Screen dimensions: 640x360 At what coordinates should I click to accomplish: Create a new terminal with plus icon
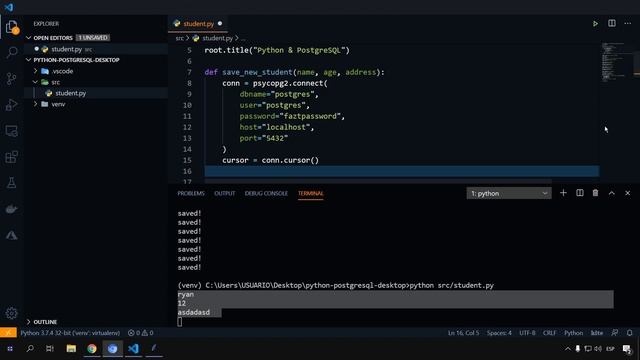point(563,193)
